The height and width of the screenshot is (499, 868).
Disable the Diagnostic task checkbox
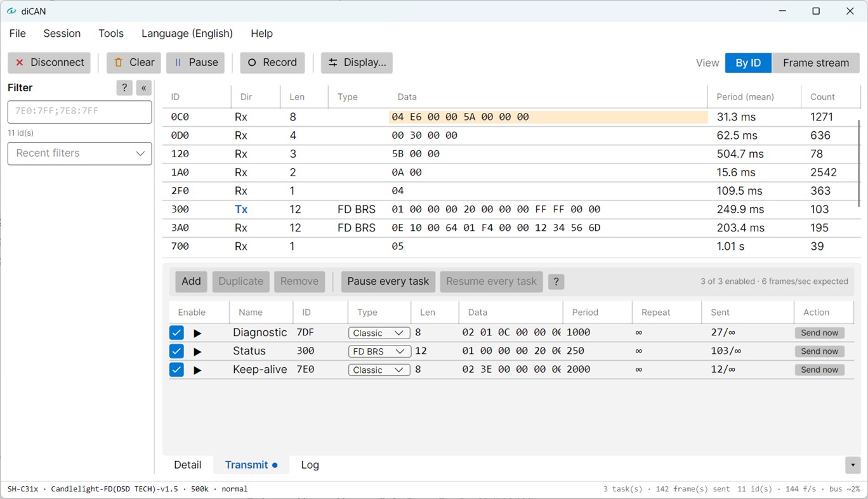176,333
